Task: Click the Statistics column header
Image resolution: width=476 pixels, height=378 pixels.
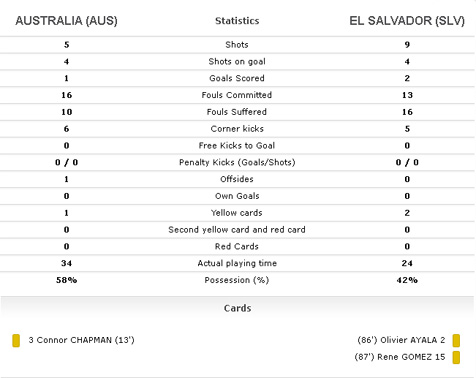Action: pos(237,21)
